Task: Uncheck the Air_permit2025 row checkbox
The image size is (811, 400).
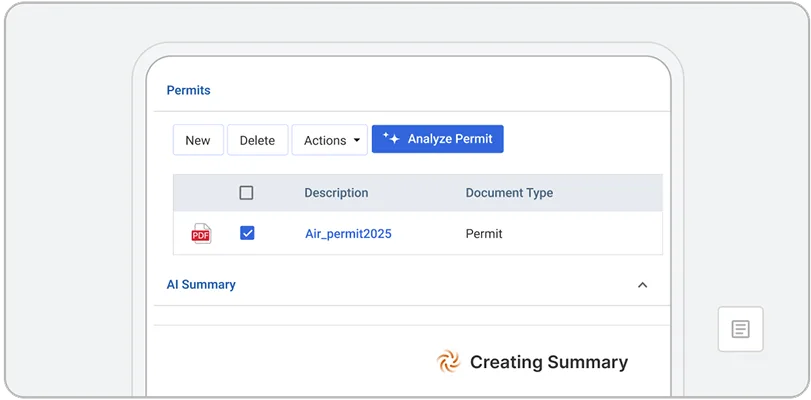Action: 247,233
